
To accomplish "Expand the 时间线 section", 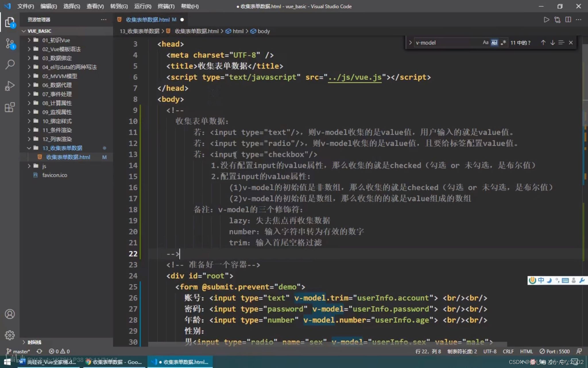I will point(34,342).
